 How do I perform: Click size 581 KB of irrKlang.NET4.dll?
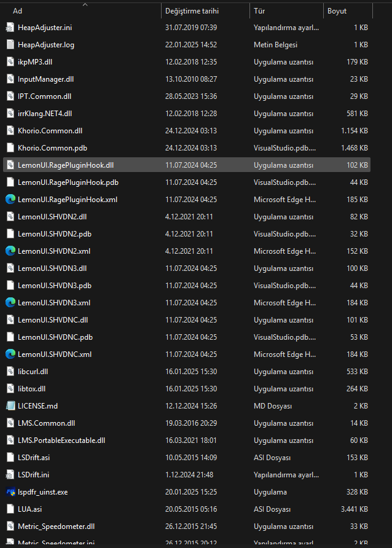pyautogui.click(x=357, y=114)
